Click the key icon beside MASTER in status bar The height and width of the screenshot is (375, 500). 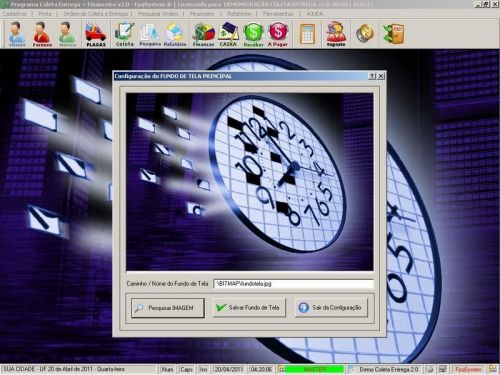coord(282,369)
